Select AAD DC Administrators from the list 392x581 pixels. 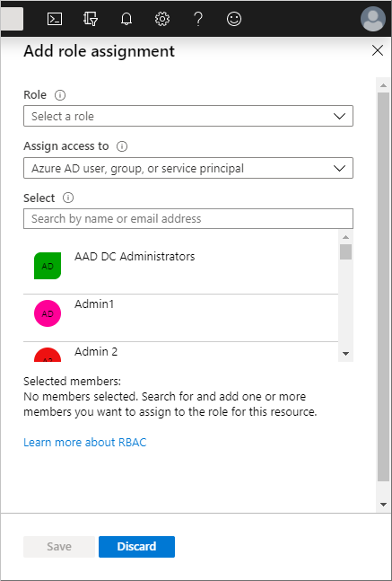pyautogui.click(x=180, y=266)
